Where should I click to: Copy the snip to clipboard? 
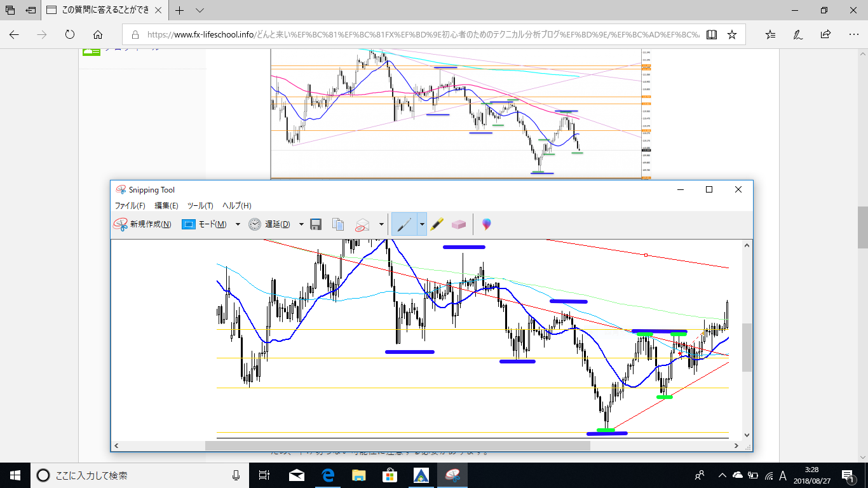point(338,224)
